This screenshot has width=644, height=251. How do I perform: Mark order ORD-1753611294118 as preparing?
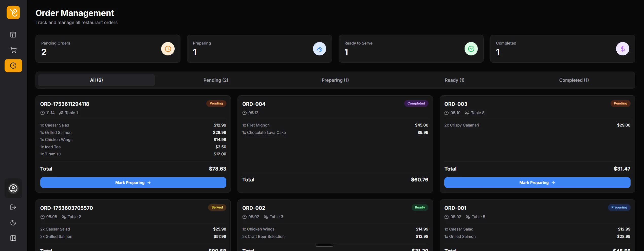pos(133,183)
